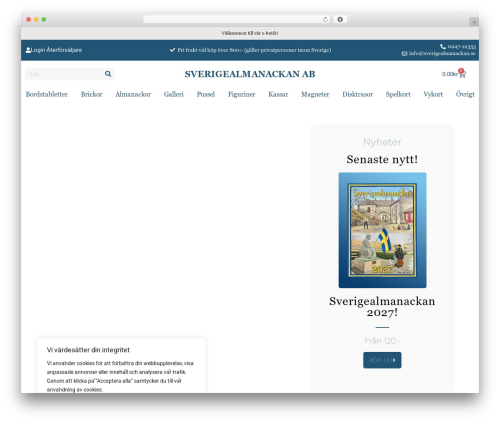
Task: Click the green maximize window button
Action: 44,19
